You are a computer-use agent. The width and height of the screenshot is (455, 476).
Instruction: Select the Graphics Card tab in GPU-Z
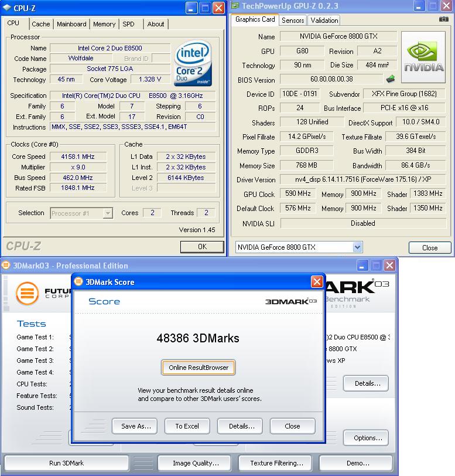click(255, 19)
